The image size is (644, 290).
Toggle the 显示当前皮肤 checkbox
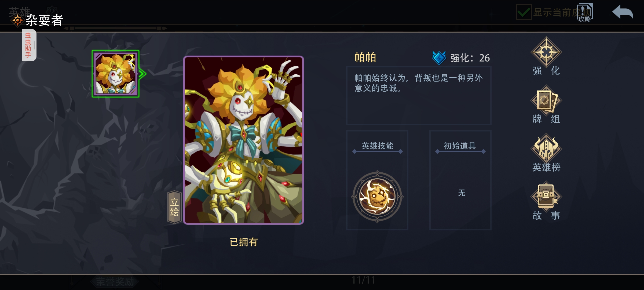tap(524, 12)
